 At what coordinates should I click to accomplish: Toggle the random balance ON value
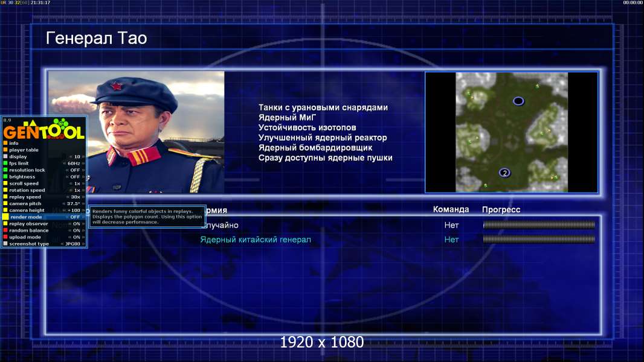[x=76, y=230]
